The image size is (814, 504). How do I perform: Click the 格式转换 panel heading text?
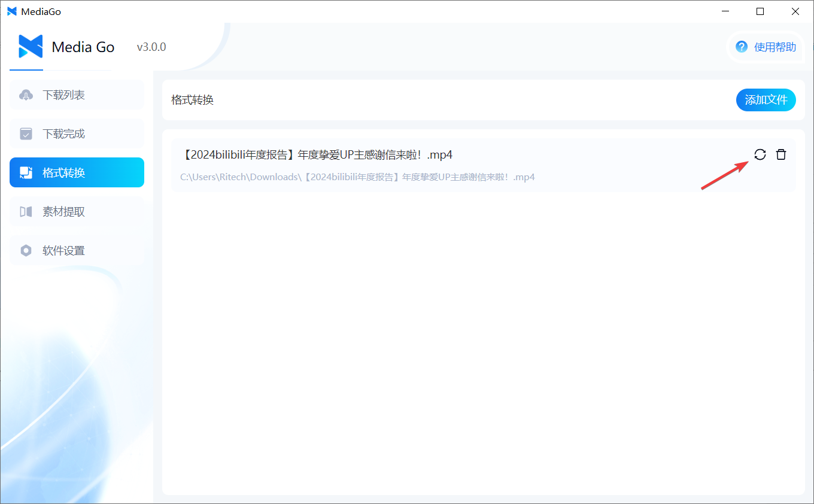(192, 100)
